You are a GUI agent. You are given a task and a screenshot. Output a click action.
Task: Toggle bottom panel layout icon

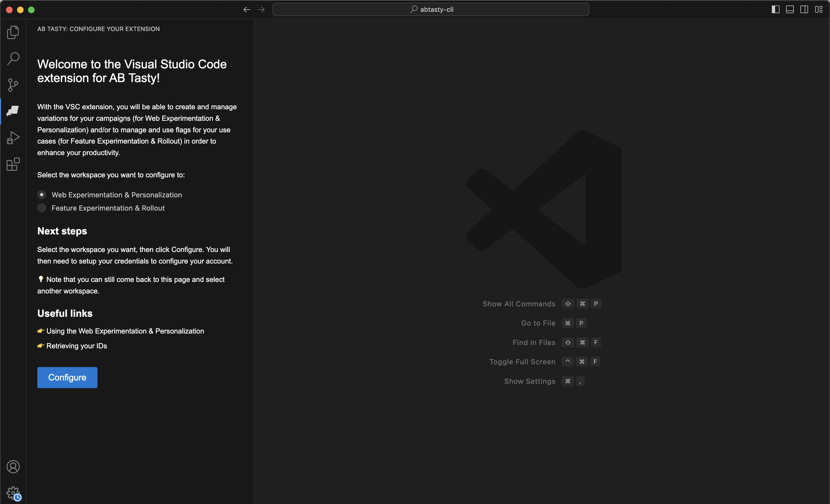(790, 9)
